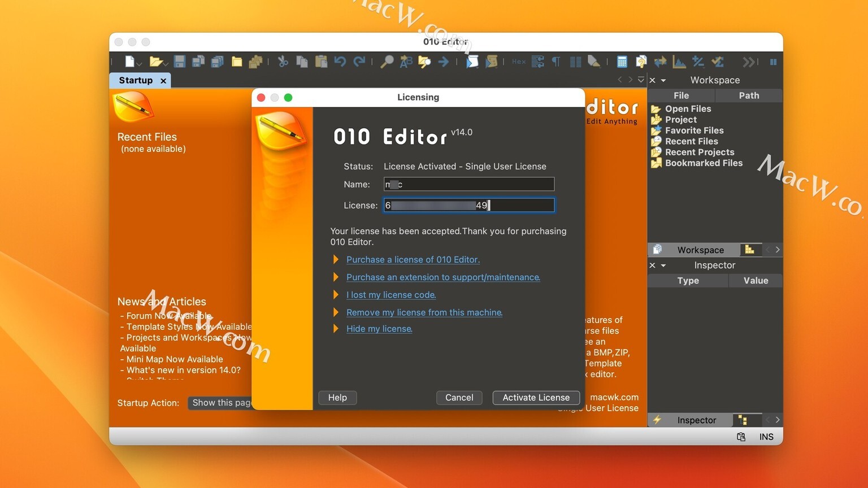Open the Startup Action dropdown
The height and width of the screenshot is (488, 868).
click(220, 403)
